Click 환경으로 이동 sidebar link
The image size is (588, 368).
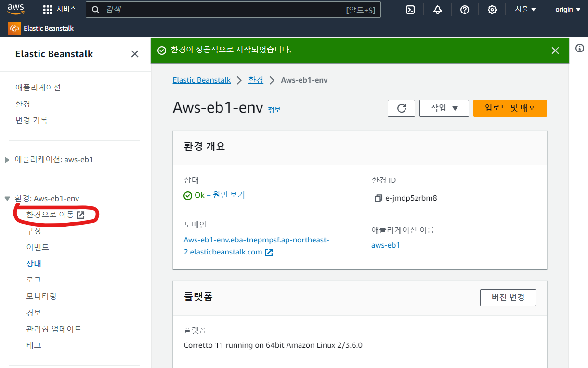pos(55,215)
